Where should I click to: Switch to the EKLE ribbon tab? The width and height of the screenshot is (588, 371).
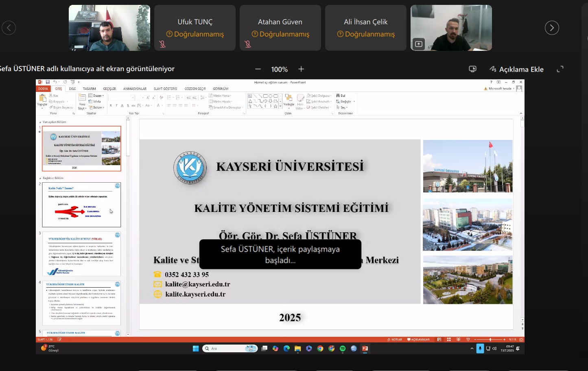[72, 89]
